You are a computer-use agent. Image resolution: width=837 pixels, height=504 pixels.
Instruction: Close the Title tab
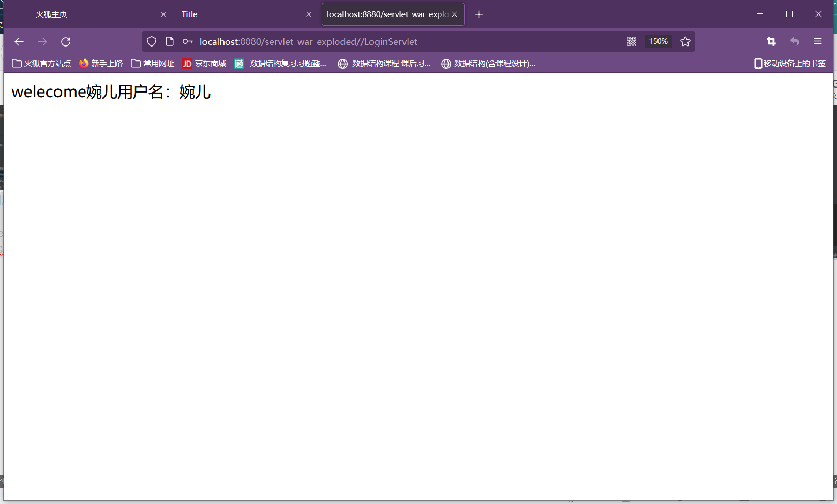(309, 14)
